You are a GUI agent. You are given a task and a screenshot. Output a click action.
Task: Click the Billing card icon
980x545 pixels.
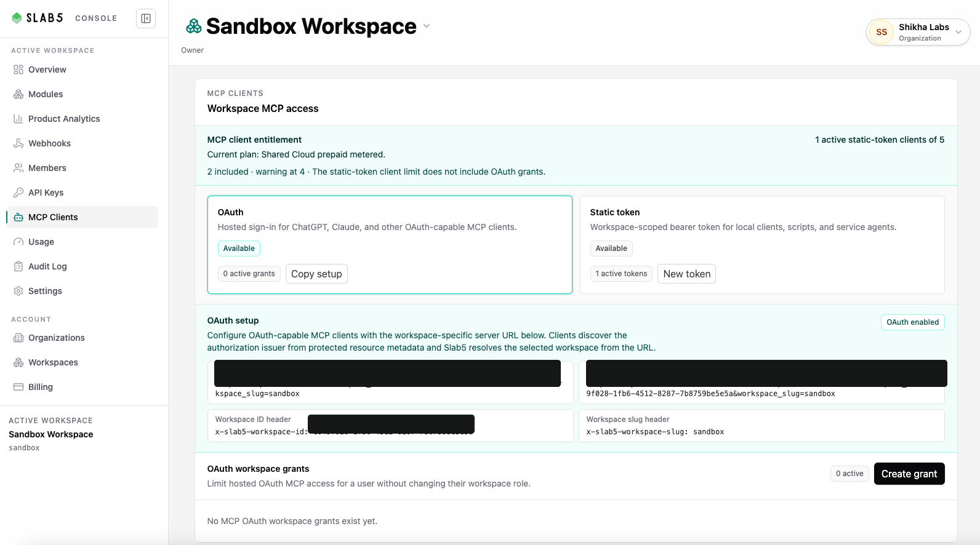[18, 387]
